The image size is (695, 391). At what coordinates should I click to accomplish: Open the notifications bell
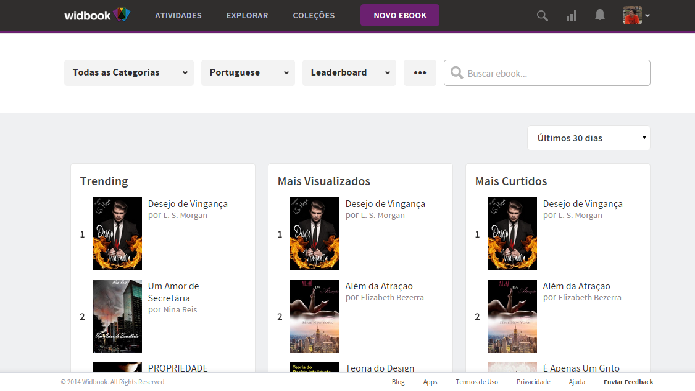click(600, 15)
